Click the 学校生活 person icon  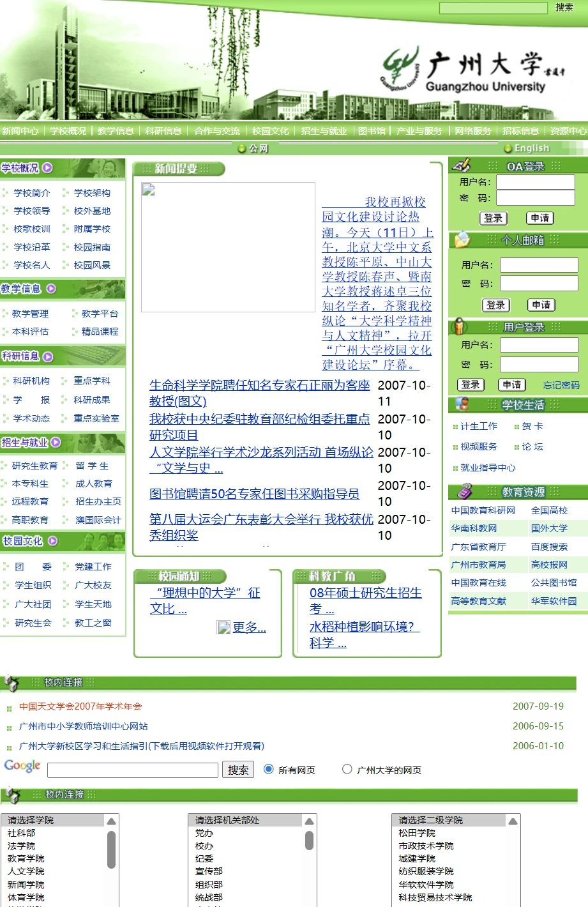point(461,404)
